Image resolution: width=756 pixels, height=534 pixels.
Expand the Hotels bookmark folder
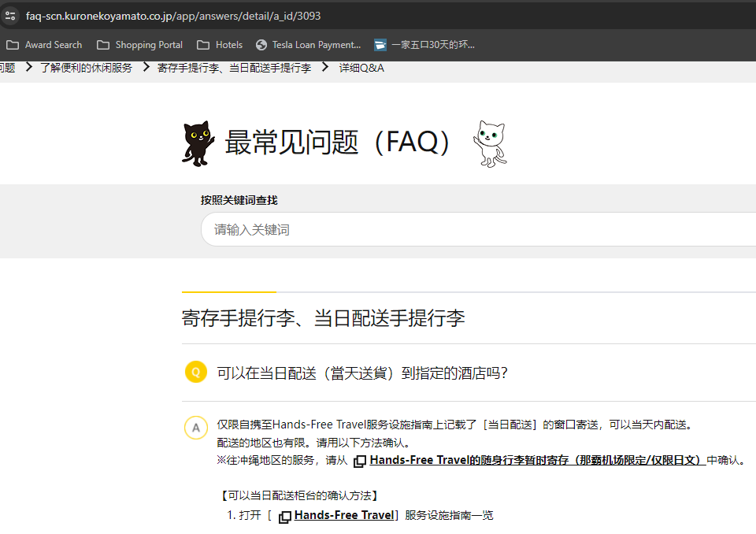220,45
